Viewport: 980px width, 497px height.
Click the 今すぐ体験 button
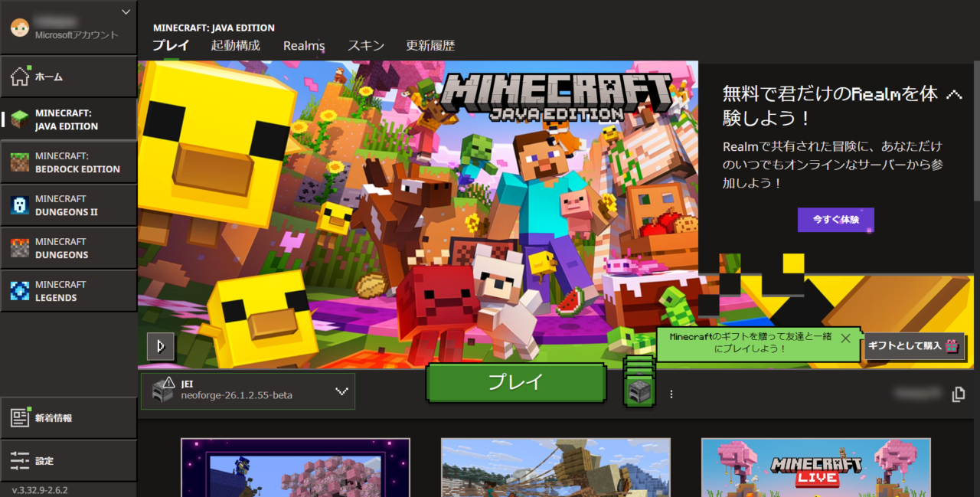click(x=836, y=220)
